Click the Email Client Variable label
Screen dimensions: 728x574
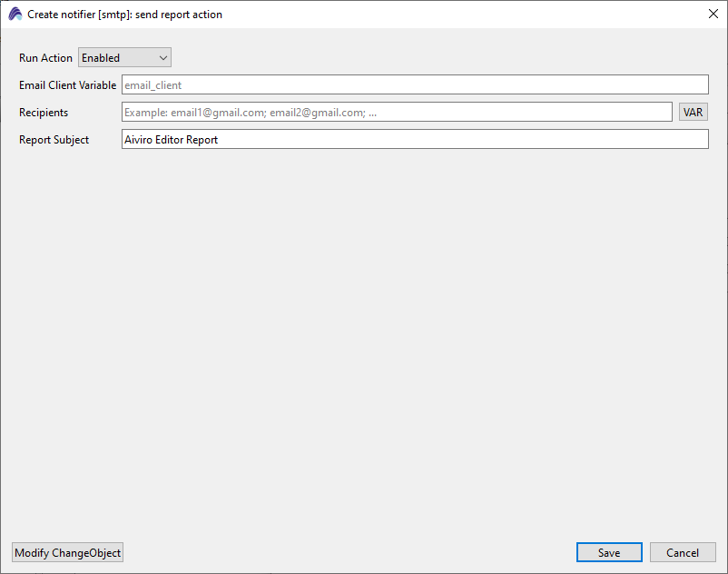click(x=67, y=85)
